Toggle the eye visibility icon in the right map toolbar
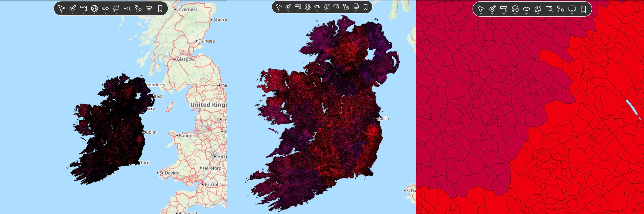The width and height of the screenshot is (644, 214). [x=526, y=9]
